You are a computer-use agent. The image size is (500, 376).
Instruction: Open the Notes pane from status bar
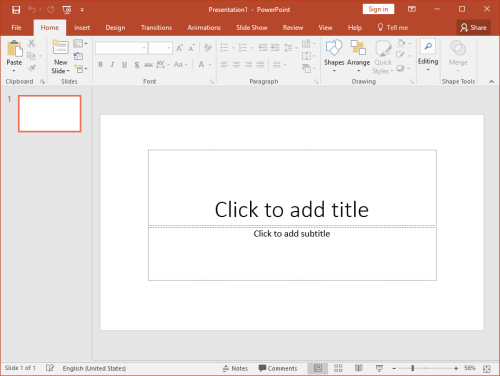click(235, 368)
